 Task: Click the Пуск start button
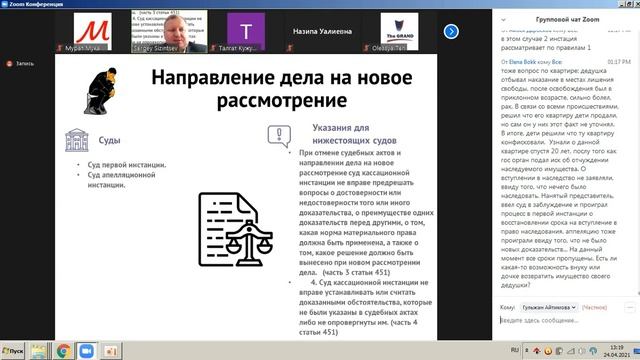pyautogui.click(x=13, y=351)
